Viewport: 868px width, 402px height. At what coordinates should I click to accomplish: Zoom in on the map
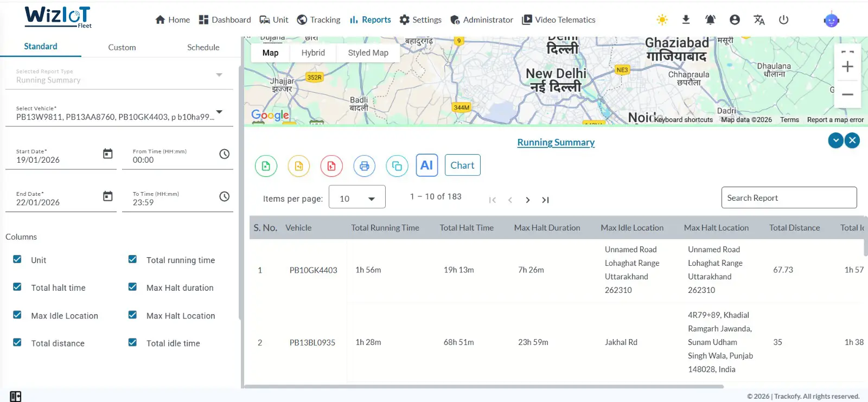(847, 67)
